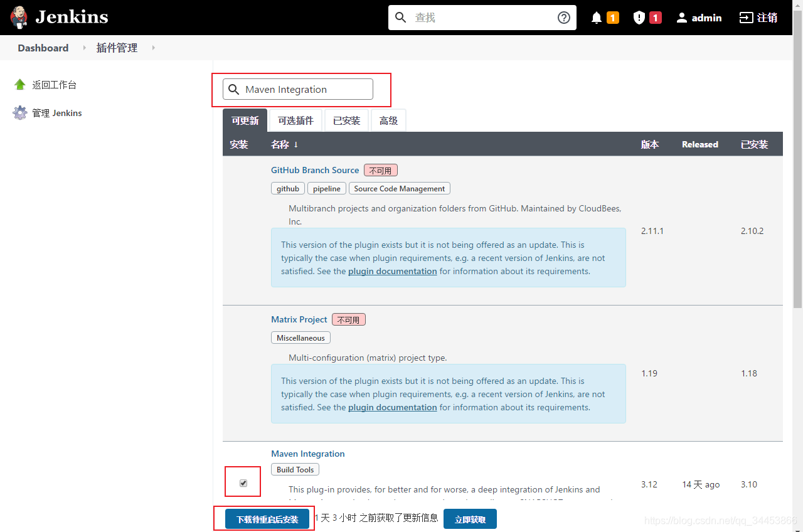This screenshot has width=803, height=532.
Task: Open the Maven Integration plugin link
Action: tap(308, 454)
